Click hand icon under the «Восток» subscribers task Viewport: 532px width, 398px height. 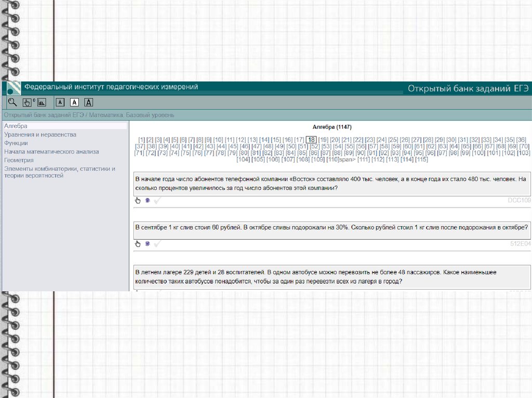138,200
